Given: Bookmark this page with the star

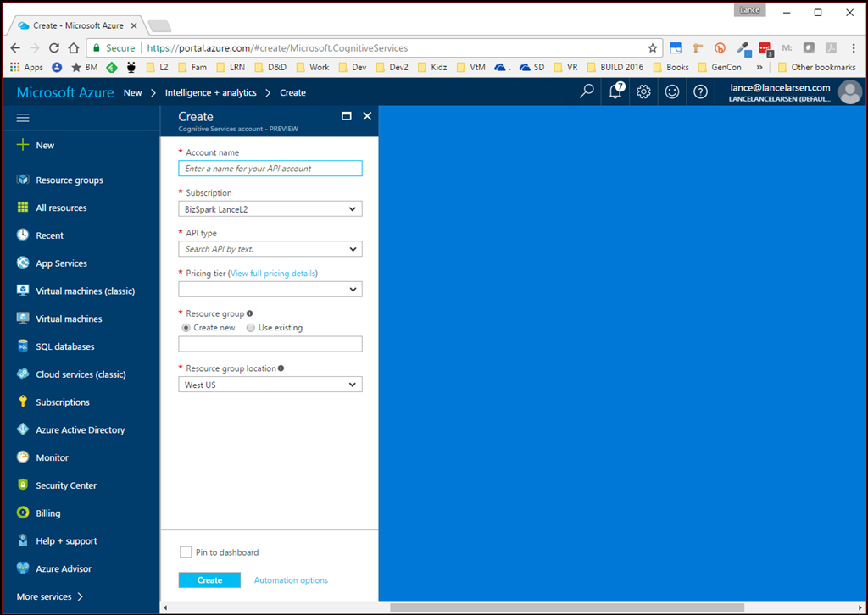Looking at the screenshot, I should (x=653, y=48).
